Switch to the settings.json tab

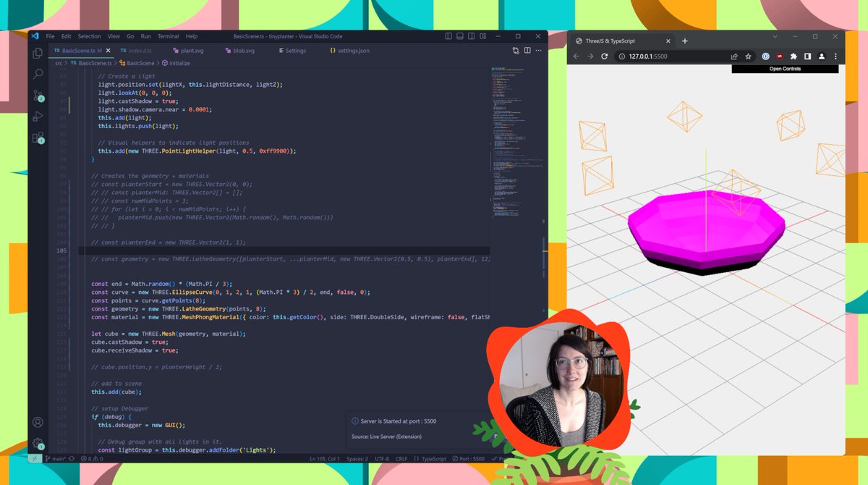[x=349, y=51]
